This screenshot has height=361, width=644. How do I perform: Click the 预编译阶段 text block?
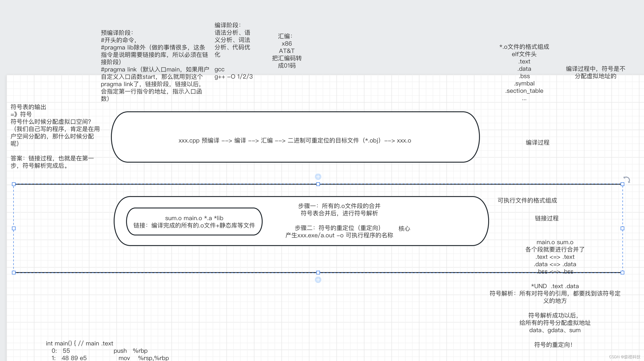tap(154, 66)
